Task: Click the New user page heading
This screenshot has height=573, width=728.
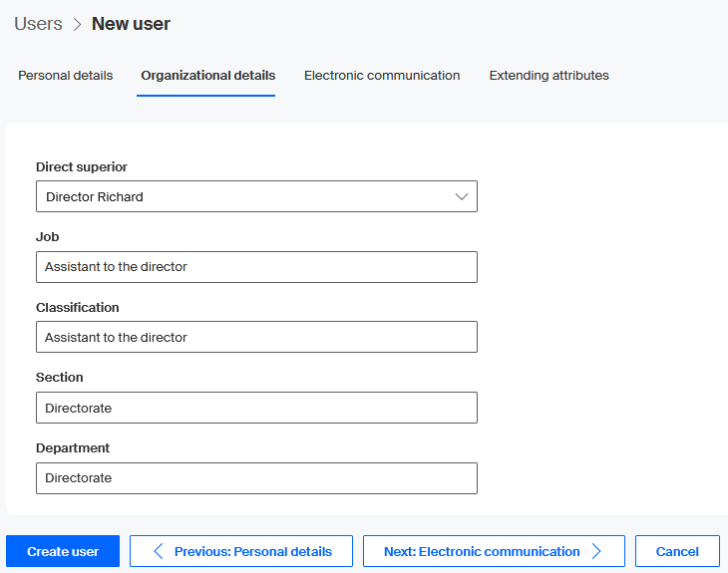Action: pyautogui.click(x=131, y=24)
